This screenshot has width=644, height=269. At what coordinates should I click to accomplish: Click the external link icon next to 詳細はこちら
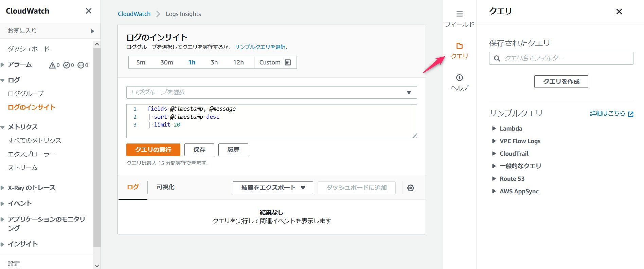[631, 114]
